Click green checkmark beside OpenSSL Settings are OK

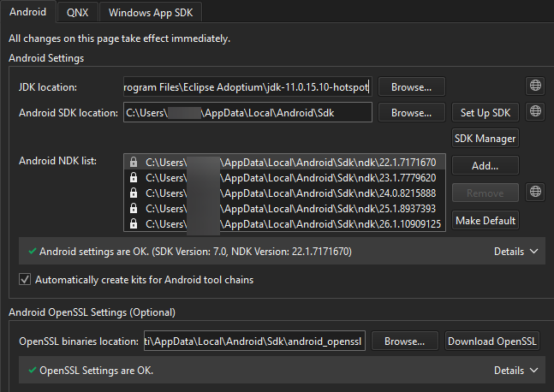32,371
